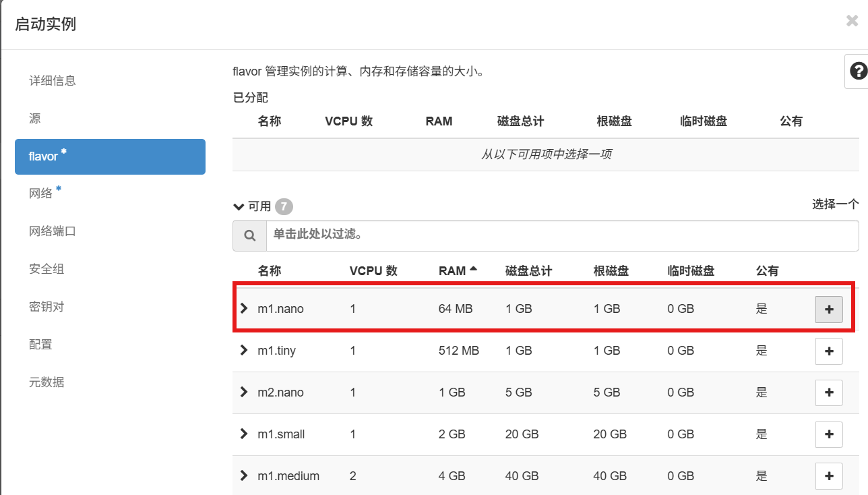The image size is (868, 495).
Task: Sort available list by 临时磁盘 column
Action: click(x=691, y=271)
